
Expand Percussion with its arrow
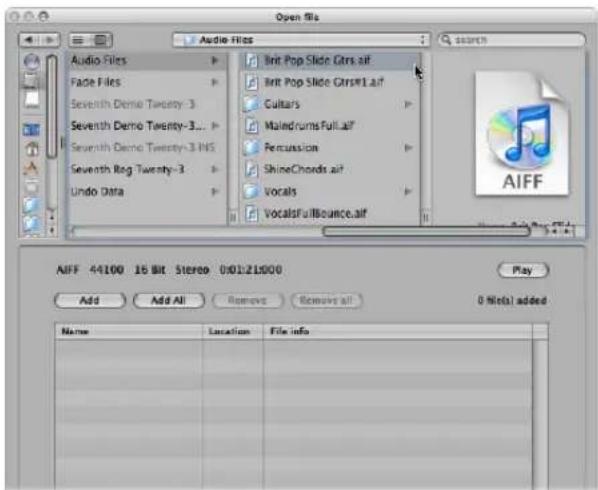[x=408, y=147]
